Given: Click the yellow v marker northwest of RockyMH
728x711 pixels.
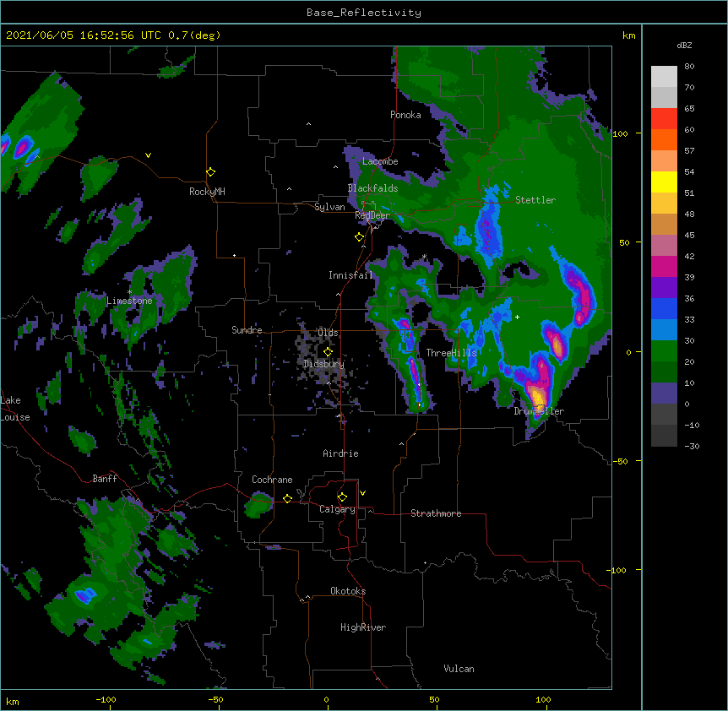Looking at the screenshot, I should click(148, 155).
